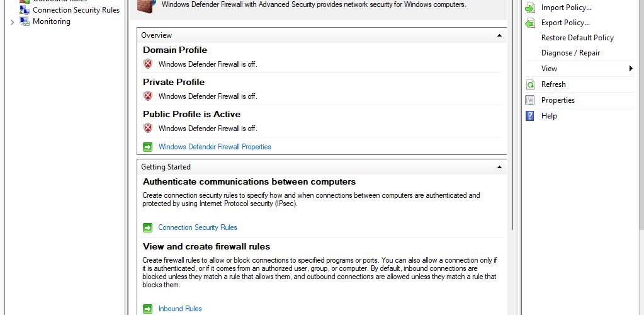The width and height of the screenshot is (644, 315).
Task: Click green arrow beside Inbound Rules link
Action: pyautogui.click(x=148, y=309)
